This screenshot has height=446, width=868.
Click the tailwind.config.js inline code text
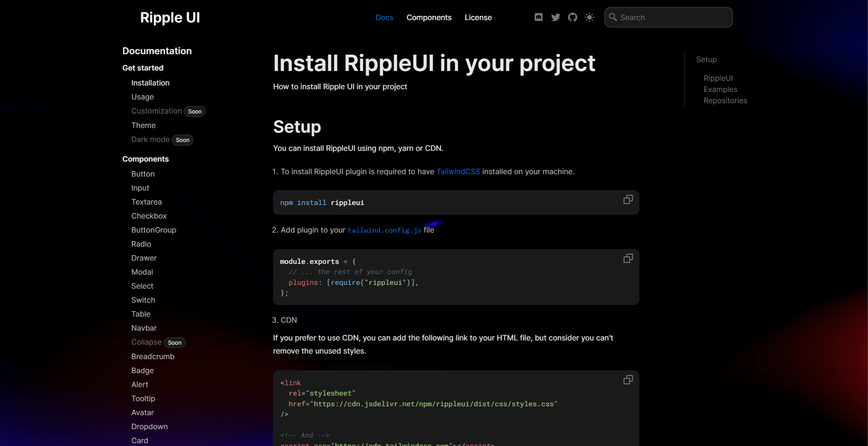coord(384,230)
